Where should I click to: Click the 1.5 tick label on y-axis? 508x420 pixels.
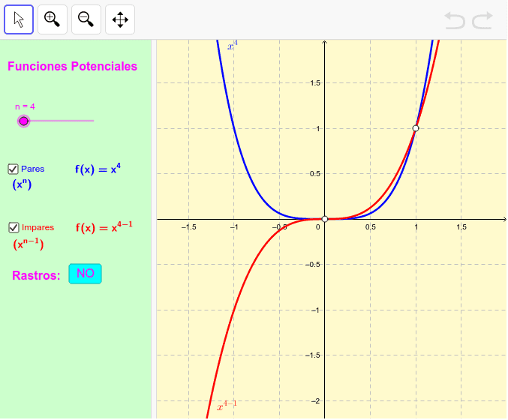tap(315, 83)
